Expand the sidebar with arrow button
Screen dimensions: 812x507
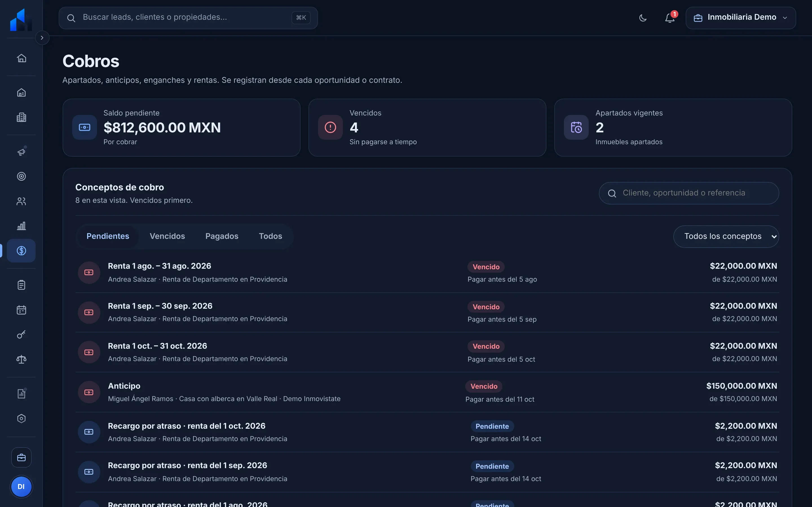(42, 38)
